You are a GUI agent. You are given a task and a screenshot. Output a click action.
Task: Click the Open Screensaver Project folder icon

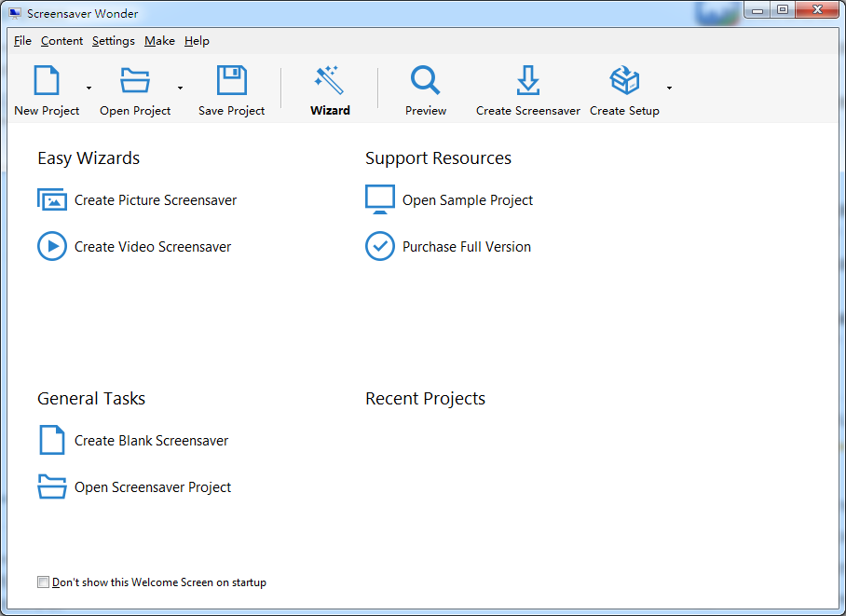52,486
